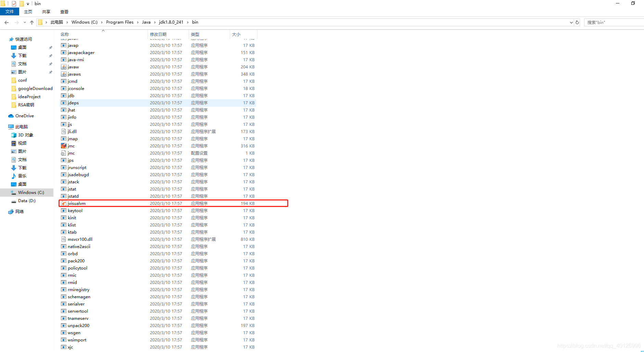Open the 文件 menu tab
This screenshot has height=352, width=644.
point(10,12)
